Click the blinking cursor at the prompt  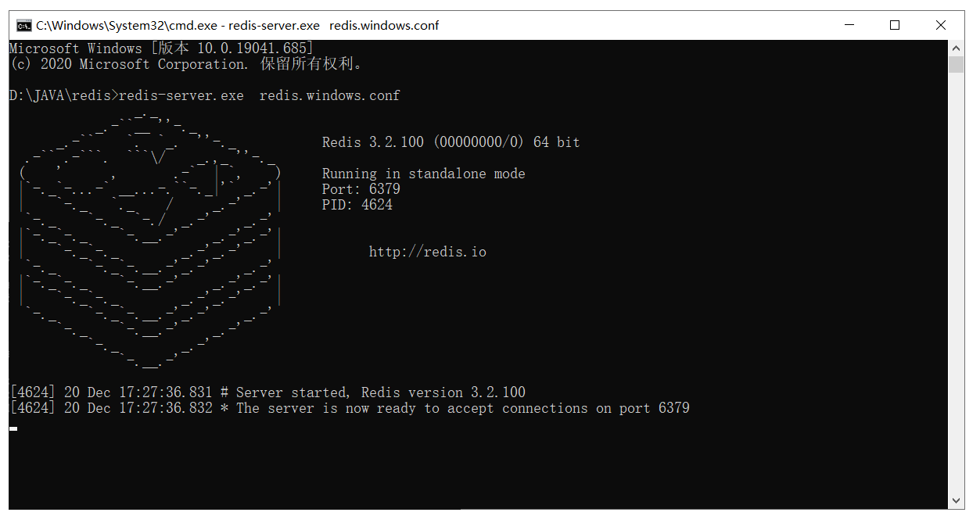pyautogui.click(x=13, y=428)
